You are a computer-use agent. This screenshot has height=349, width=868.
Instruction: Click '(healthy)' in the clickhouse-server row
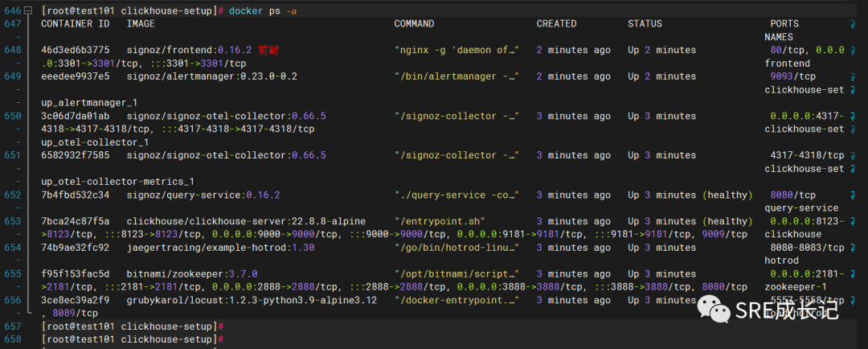pyautogui.click(x=727, y=222)
